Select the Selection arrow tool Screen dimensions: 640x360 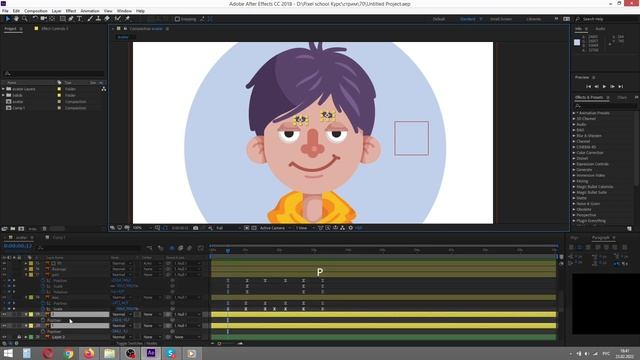(7, 19)
